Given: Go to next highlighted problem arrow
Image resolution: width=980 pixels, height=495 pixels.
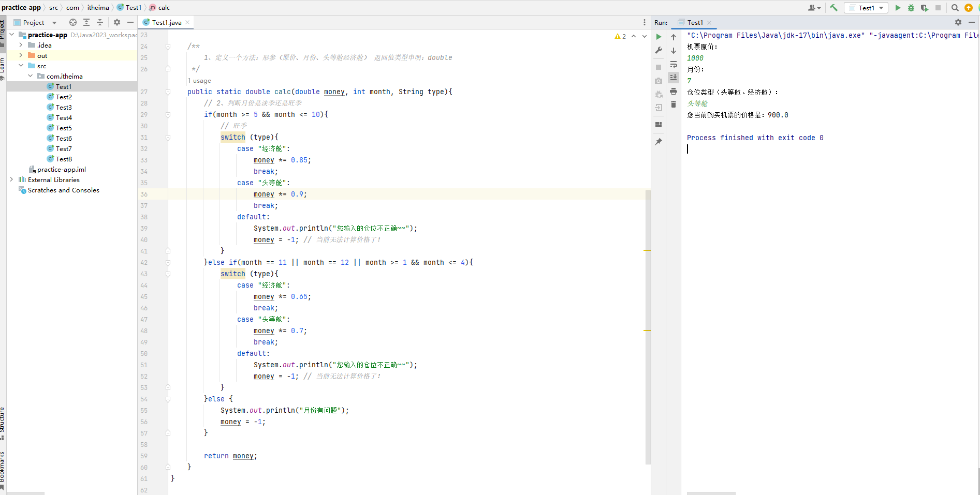Looking at the screenshot, I should click(x=645, y=36).
